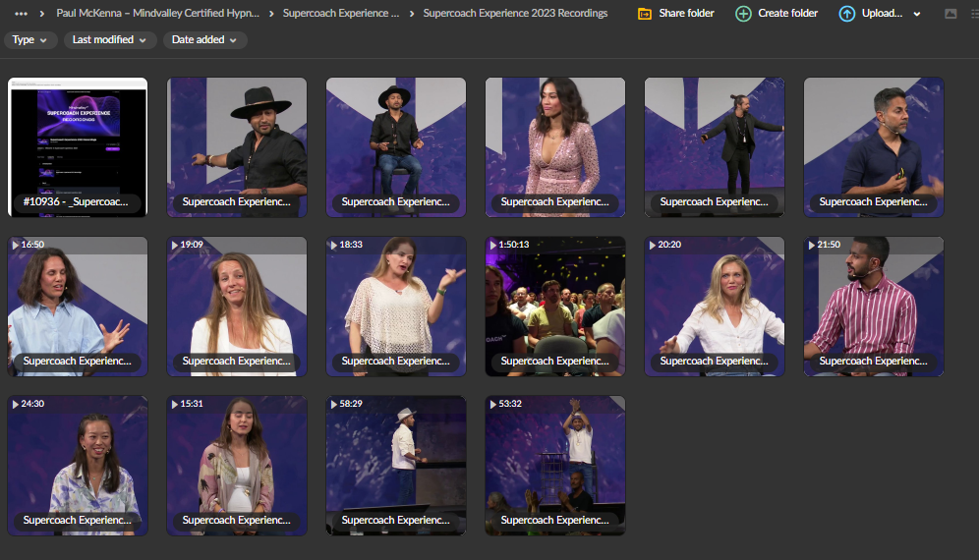Open the breadcrumb ellipsis for hidden parent folders
Image resolution: width=979 pixels, height=560 pixels.
click(22, 13)
